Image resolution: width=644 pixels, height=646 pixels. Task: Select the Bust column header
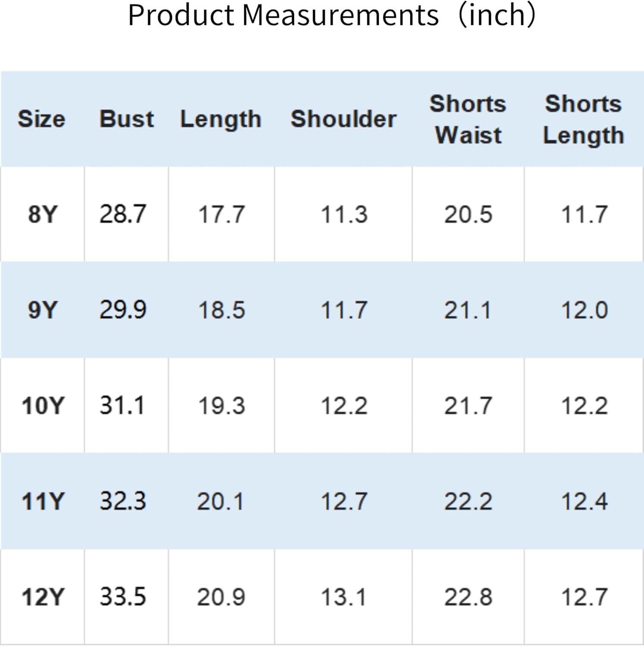click(127, 119)
